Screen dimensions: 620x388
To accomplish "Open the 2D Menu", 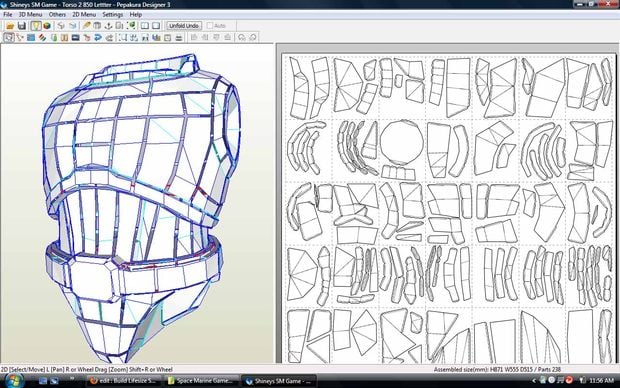I will click(84, 14).
